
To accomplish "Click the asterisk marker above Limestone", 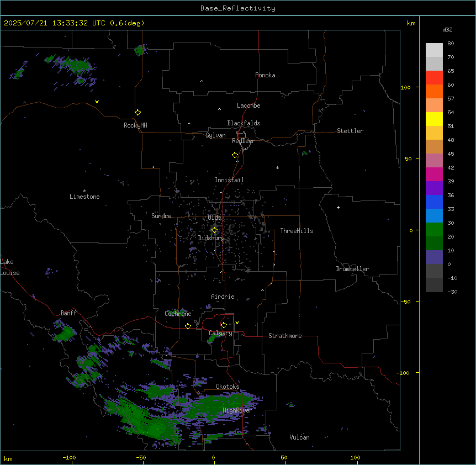I will (x=84, y=191).
